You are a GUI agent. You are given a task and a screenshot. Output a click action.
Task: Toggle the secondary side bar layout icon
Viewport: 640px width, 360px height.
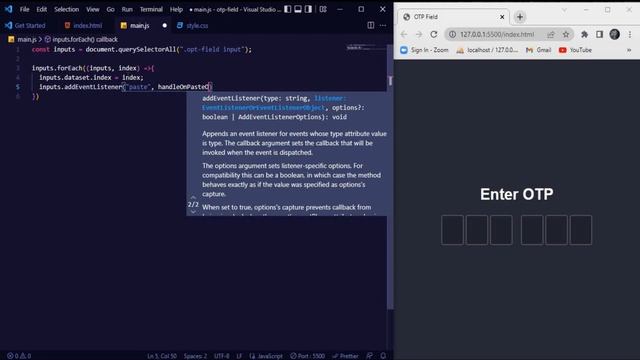(308, 9)
